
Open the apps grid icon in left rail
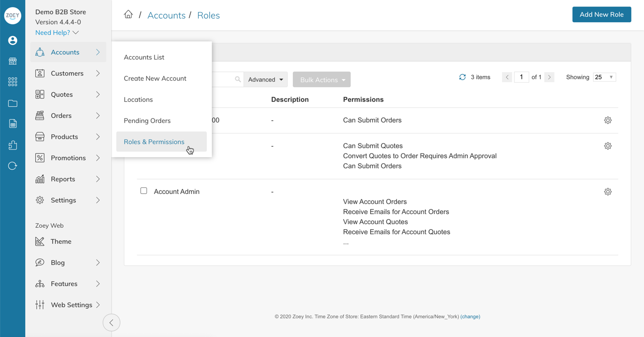[x=13, y=82]
